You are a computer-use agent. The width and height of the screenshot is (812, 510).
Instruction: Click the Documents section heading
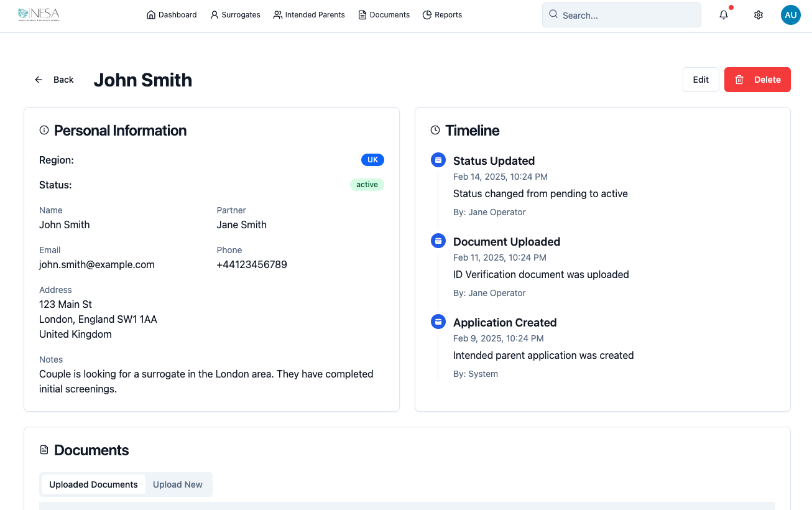[x=91, y=450]
